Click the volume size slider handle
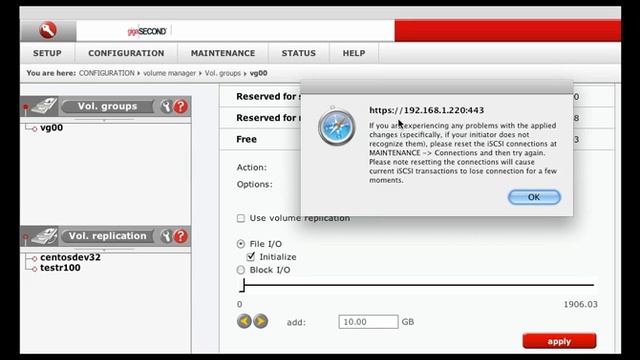Image resolution: width=640 pixels, height=360 pixels. 242,285
